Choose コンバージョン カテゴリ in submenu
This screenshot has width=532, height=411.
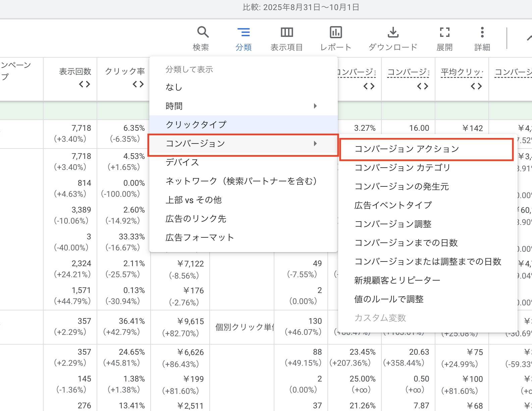402,168
